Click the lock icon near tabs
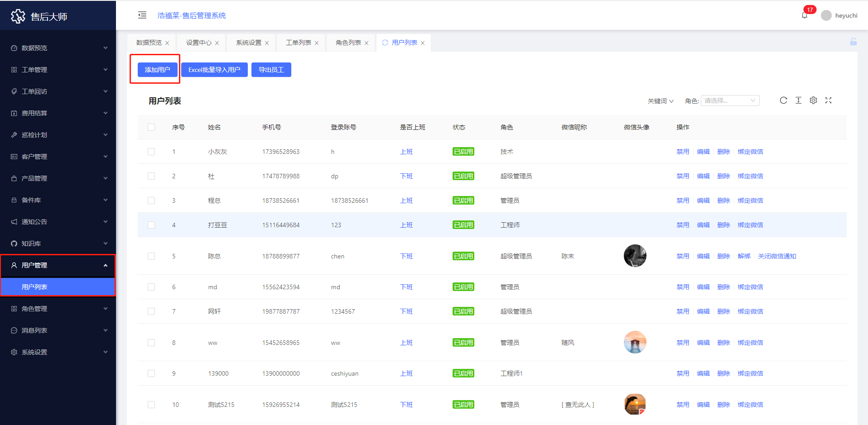This screenshot has height=425, width=868. pyautogui.click(x=853, y=42)
